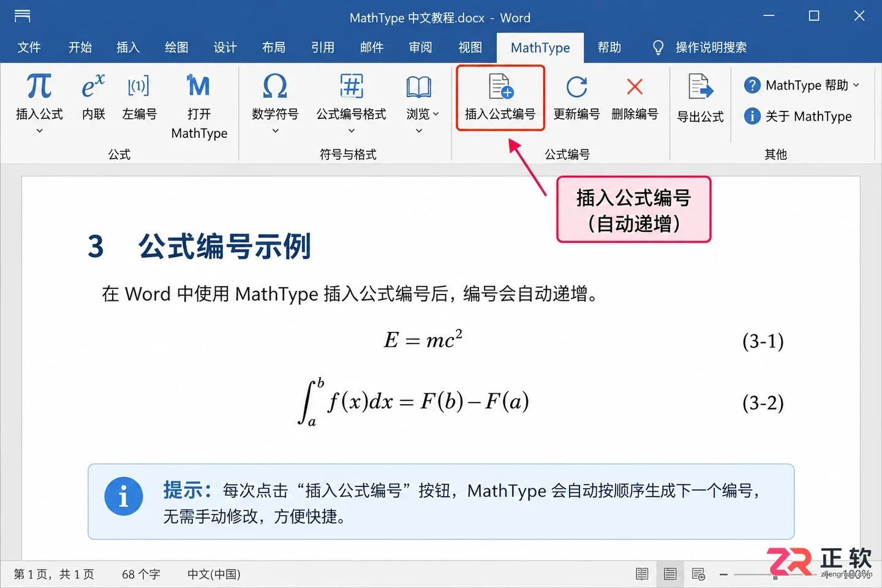
Task: Click the lightbulb 操作说明搜索 icon
Action: pos(658,48)
